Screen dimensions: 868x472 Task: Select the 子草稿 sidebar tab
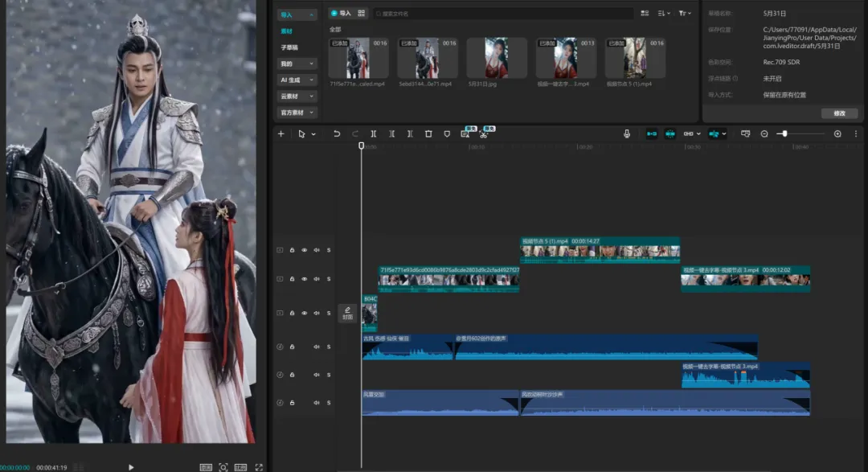click(x=289, y=47)
